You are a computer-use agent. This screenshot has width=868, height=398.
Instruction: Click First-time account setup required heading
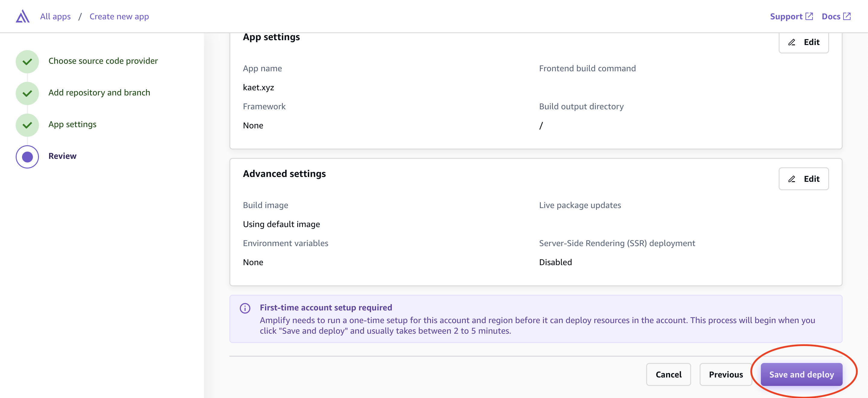326,308
